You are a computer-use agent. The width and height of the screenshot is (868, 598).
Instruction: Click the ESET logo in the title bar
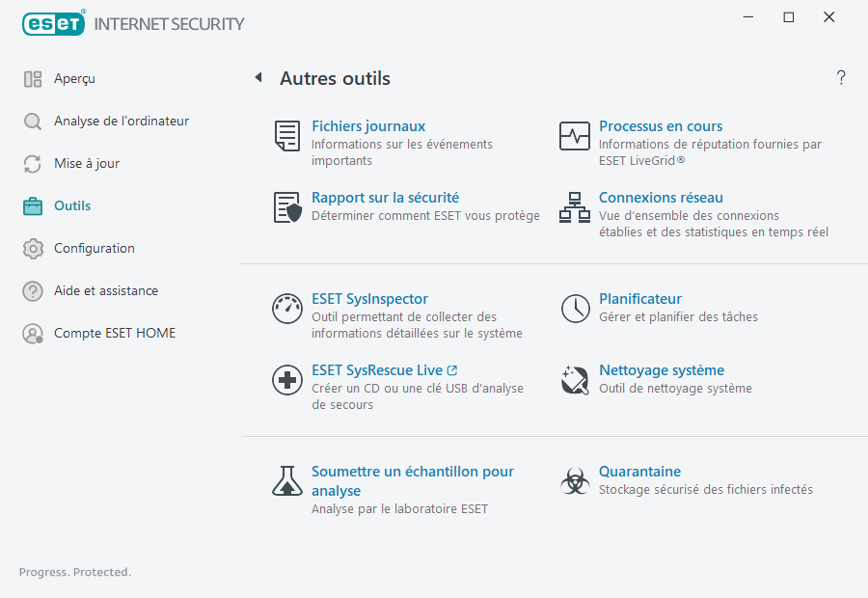(x=54, y=23)
